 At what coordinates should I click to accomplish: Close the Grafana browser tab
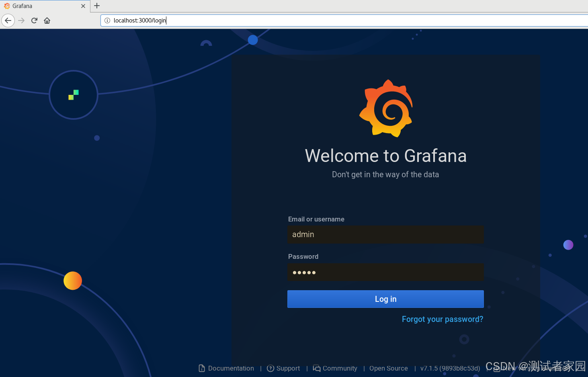point(83,6)
